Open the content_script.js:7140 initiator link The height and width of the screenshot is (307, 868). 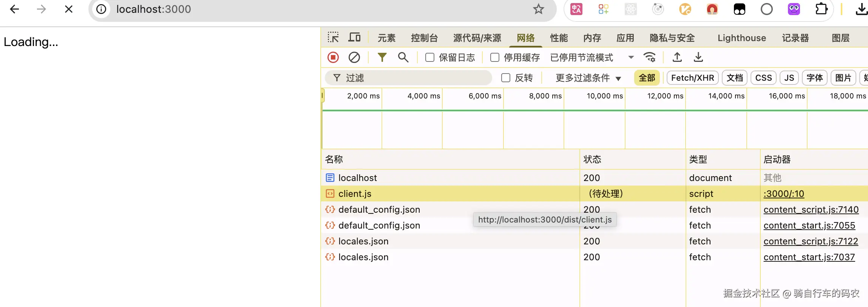[811, 209]
